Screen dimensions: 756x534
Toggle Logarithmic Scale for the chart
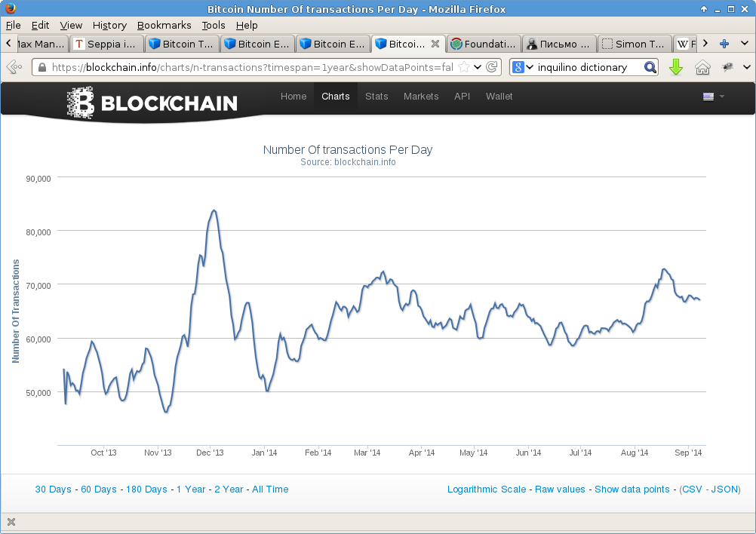coord(487,489)
